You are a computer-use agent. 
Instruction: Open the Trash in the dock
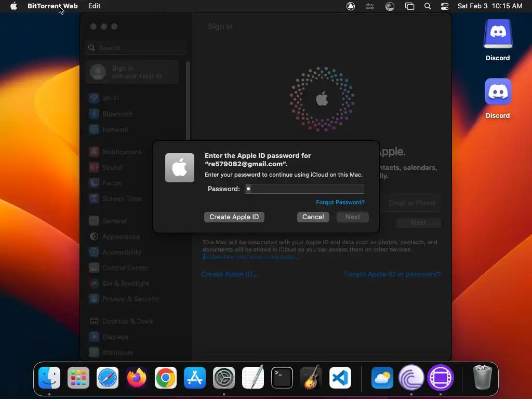(482, 378)
